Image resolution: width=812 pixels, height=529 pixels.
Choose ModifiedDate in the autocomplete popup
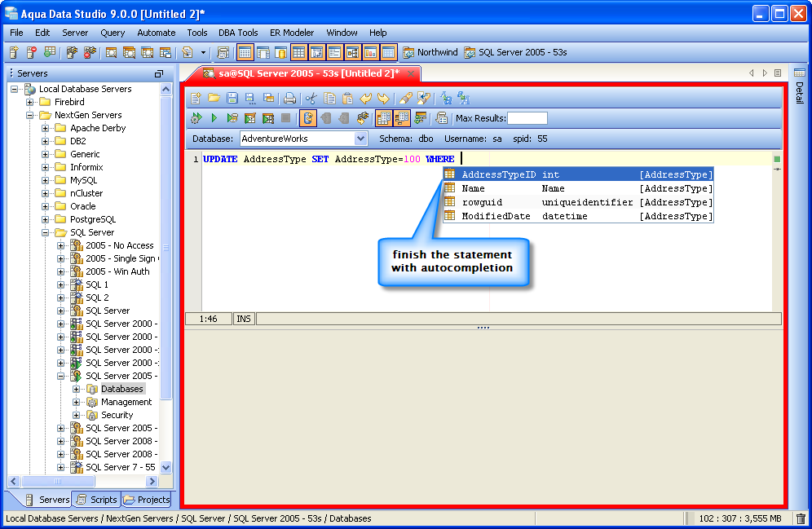pos(579,216)
